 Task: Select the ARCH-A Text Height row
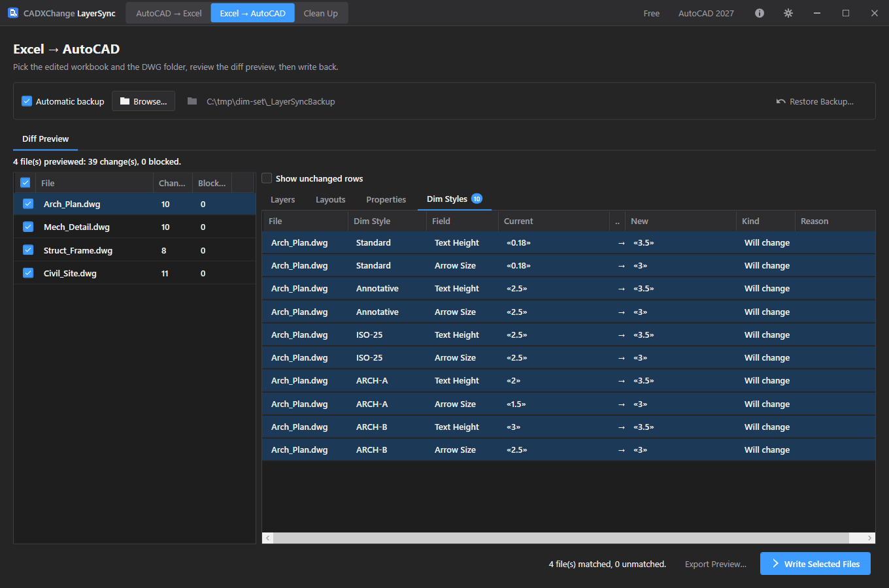point(569,380)
